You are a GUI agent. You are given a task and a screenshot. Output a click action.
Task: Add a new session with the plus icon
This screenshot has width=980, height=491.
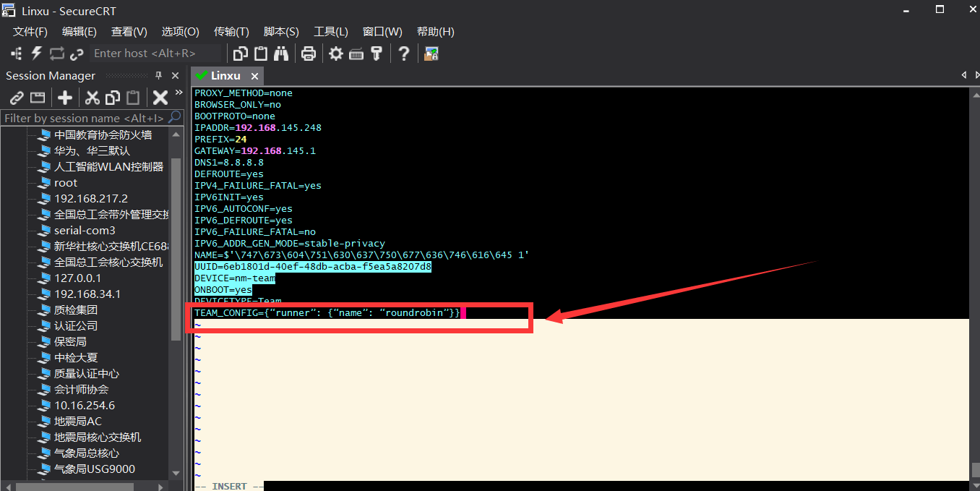(65, 98)
